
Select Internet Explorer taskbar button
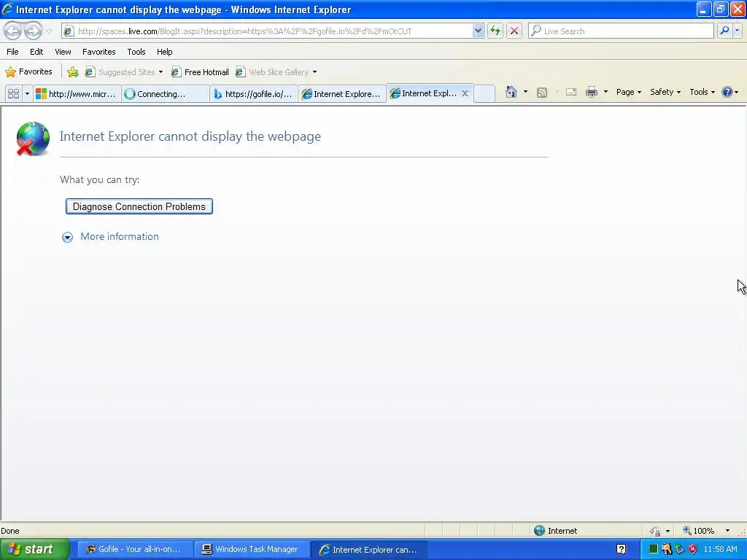[x=368, y=550]
